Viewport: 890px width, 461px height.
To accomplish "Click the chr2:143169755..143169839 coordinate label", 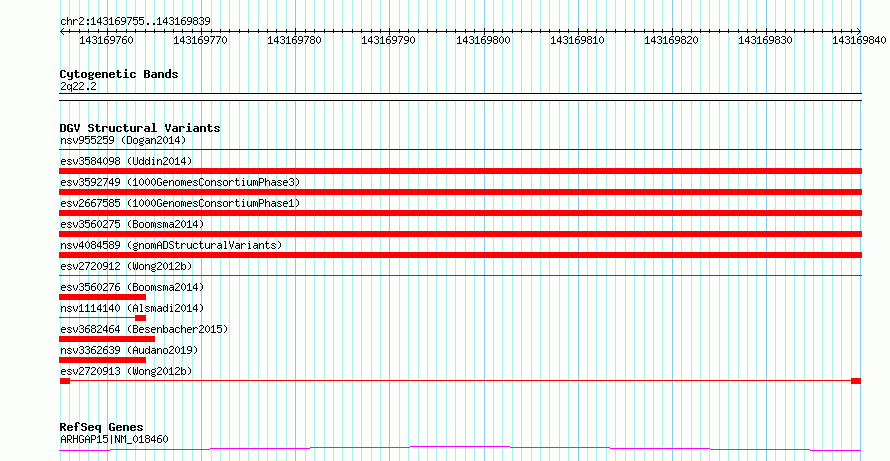I will pyautogui.click(x=135, y=21).
